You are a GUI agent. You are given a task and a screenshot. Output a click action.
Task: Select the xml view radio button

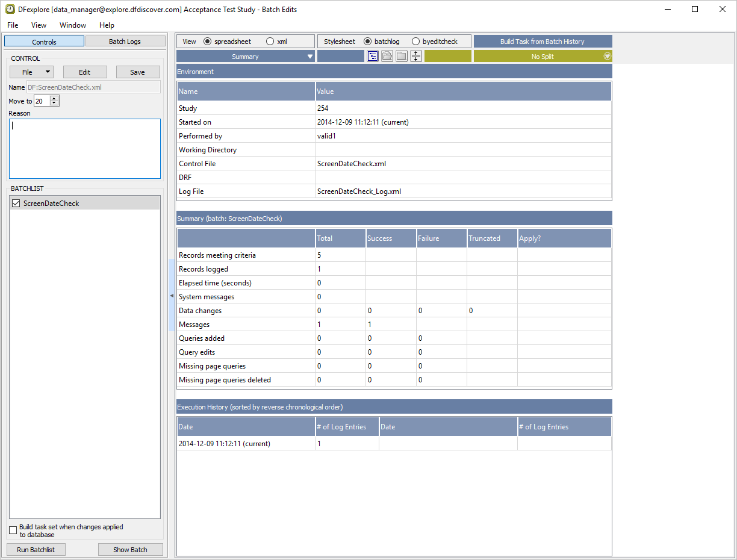coord(270,42)
